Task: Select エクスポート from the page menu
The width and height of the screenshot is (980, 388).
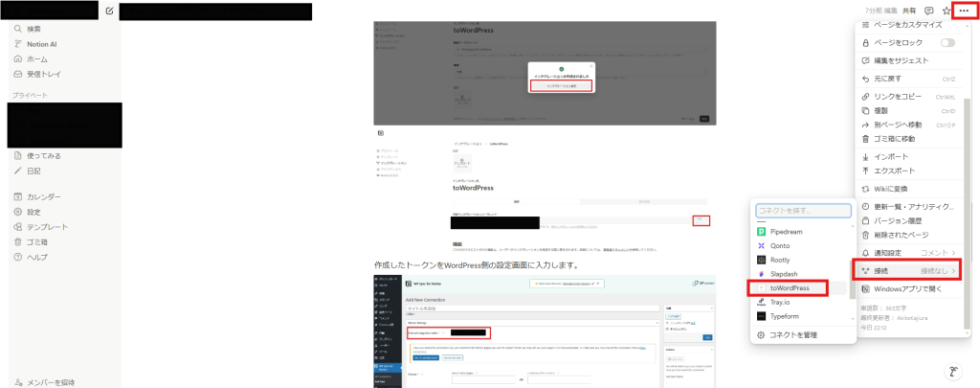Action: click(897, 171)
